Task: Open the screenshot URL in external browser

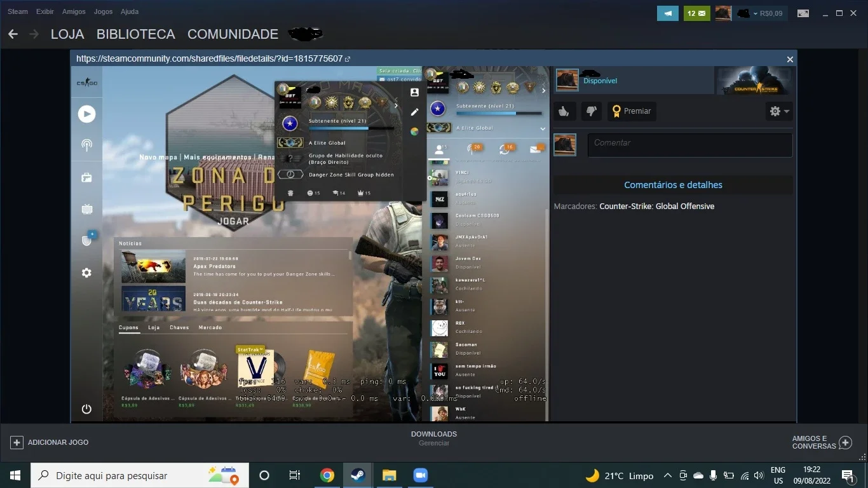Action: (x=348, y=59)
